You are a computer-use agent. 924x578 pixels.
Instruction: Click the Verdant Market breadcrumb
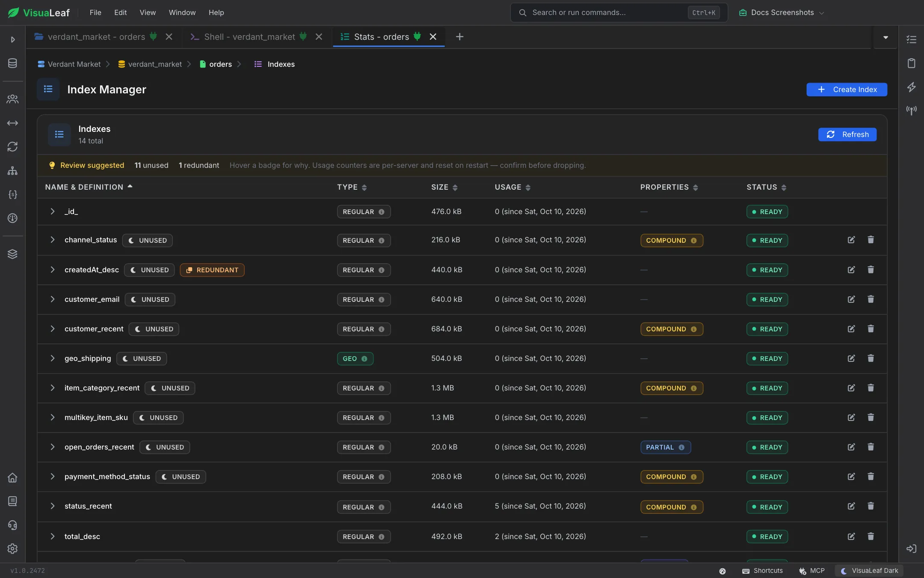(69, 64)
